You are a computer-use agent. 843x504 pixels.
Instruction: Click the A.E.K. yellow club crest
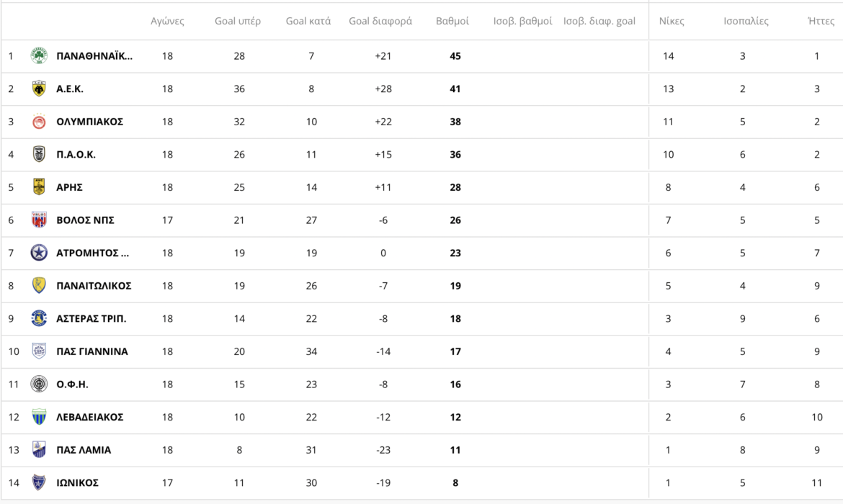point(39,89)
